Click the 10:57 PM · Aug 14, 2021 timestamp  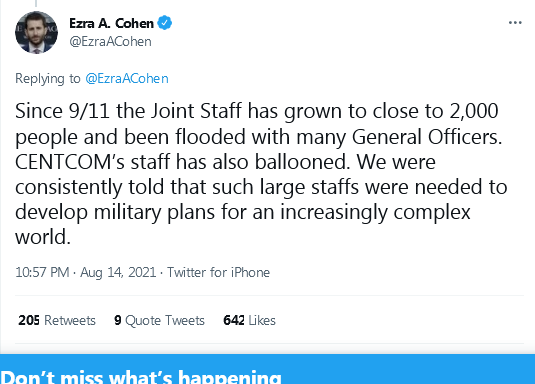click(86, 272)
